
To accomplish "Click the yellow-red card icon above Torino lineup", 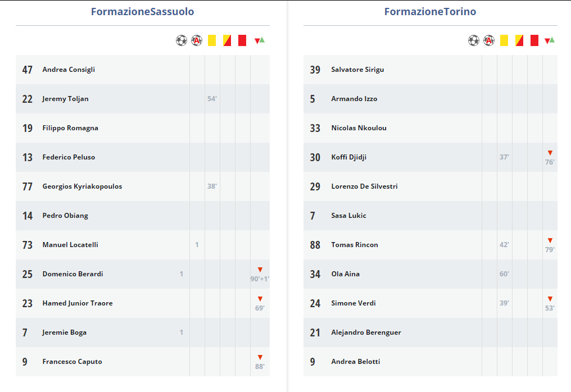I will coord(519,40).
